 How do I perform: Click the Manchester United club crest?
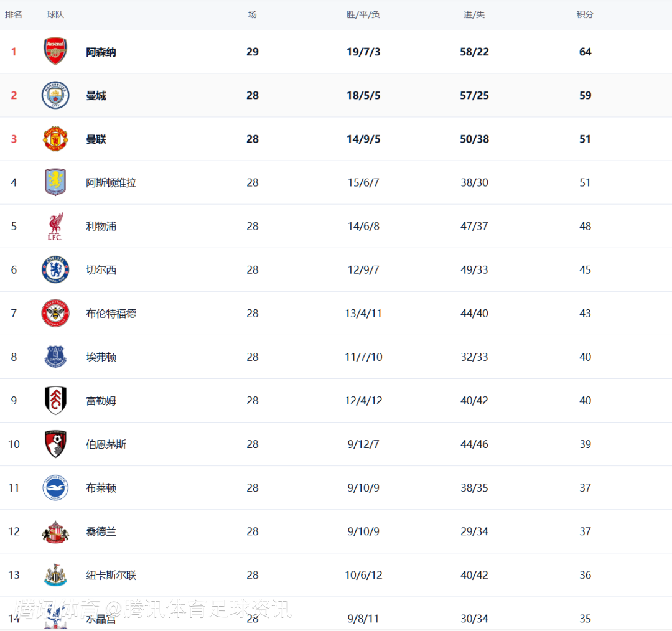tap(55, 139)
